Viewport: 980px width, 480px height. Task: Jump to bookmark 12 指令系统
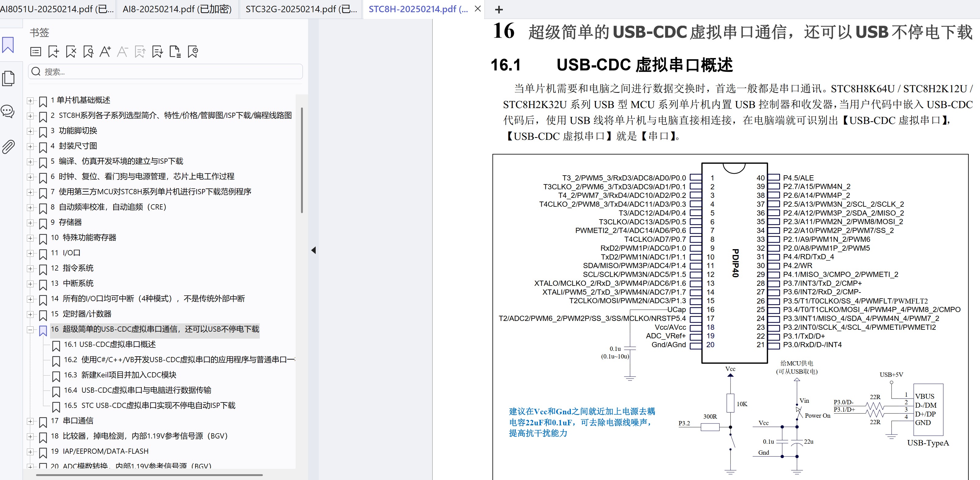[x=72, y=268]
